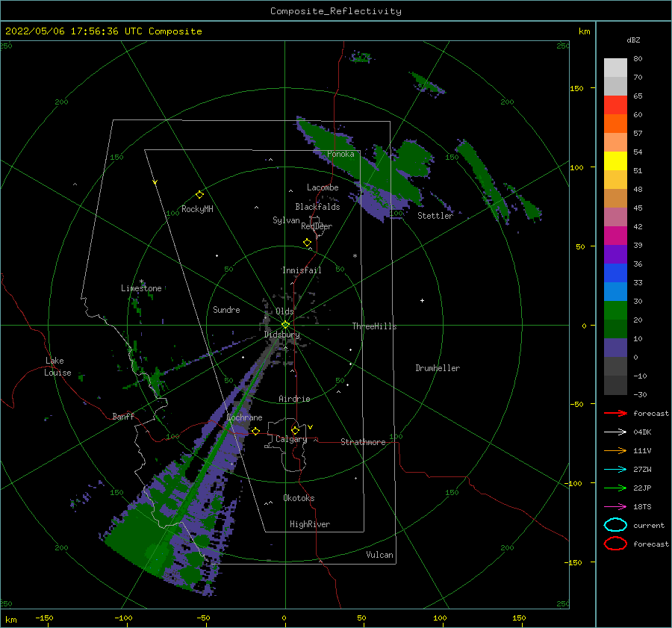Screen dimensions: 672x628
Task: Pick the bright yellow 51-54 dBZ swatch
Action: [x=615, y=161]
